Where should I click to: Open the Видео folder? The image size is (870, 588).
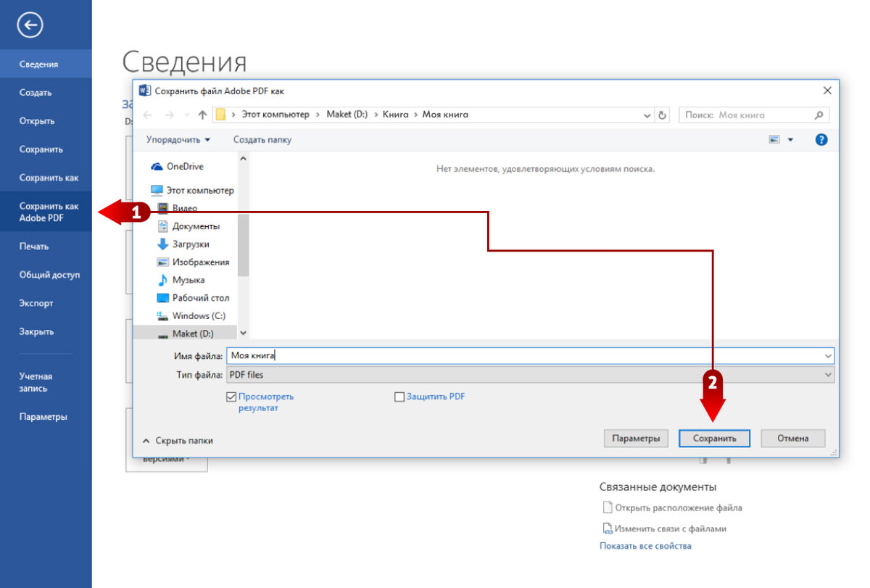(x=177, y=208)
